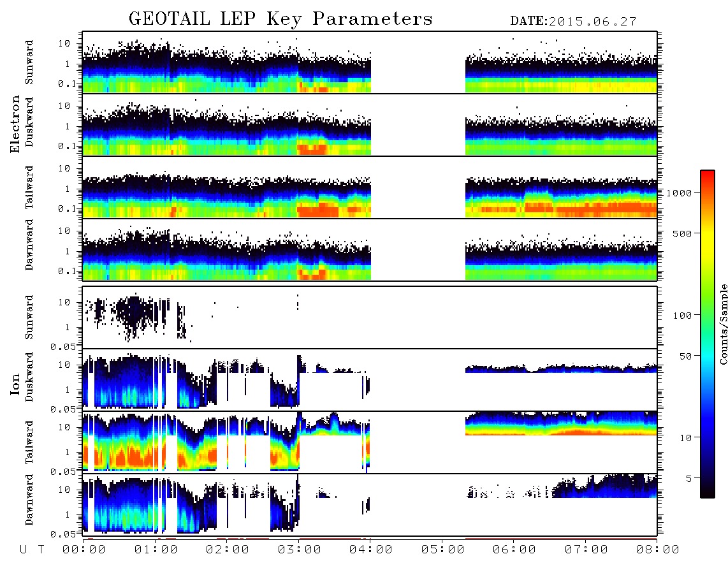Click the Ion group axis label

click(x=15, y=384)
